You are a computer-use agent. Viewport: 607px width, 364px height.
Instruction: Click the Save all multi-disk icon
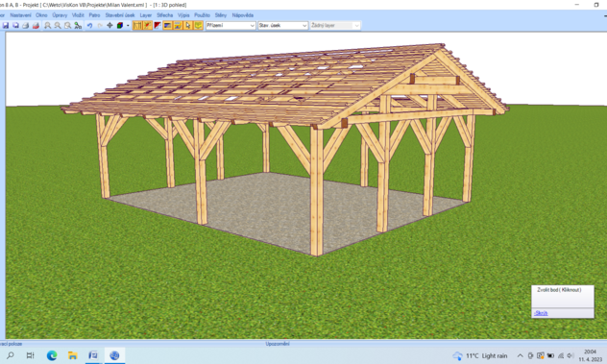tap(15, 26)
